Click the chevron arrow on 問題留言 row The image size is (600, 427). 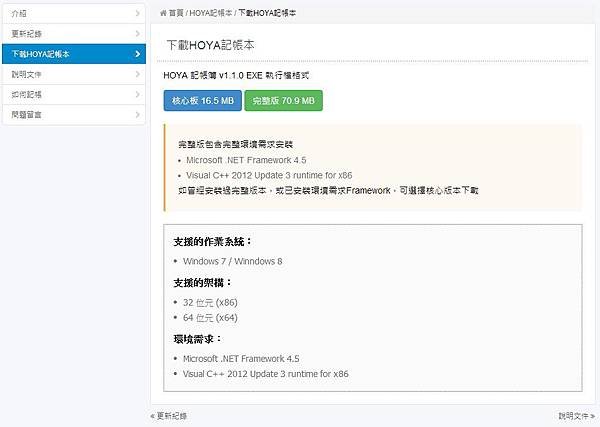(138, 114)
